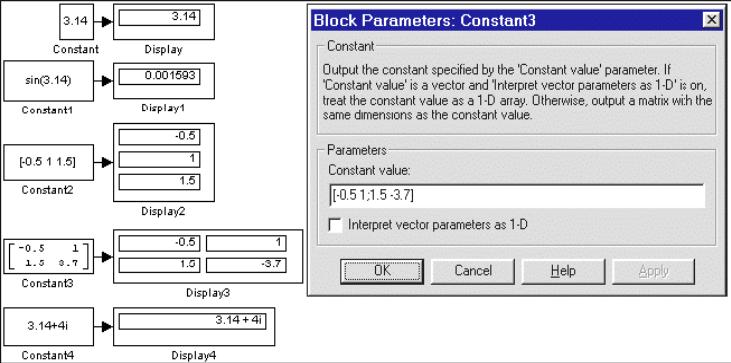Screen dimensions: 731x363
Task: Select the Constant2 vector block
Action: point(48,163)
